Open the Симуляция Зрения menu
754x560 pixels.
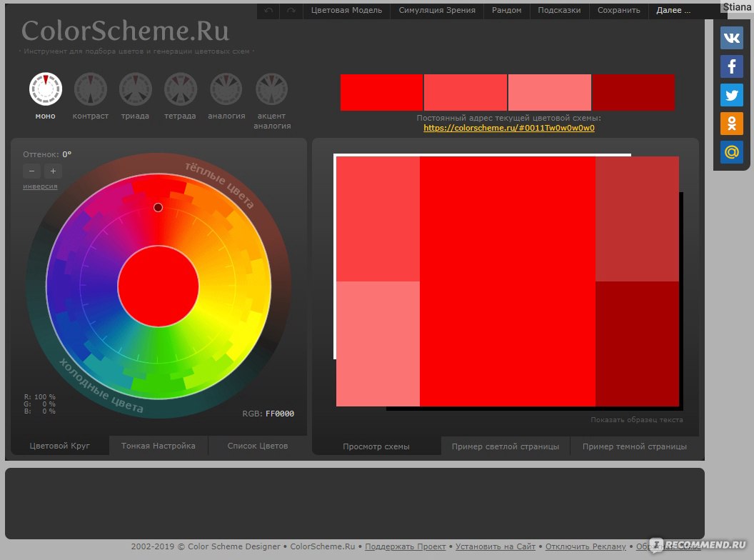(x=437, y=10)
